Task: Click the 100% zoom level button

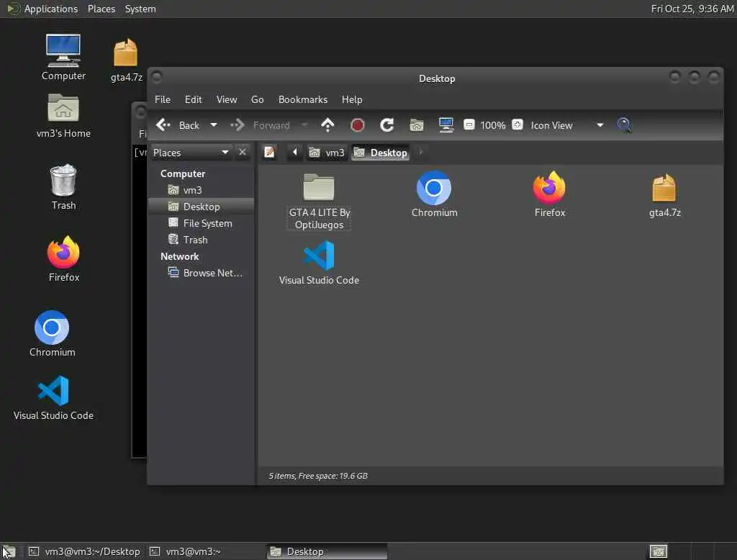Action: pyautogui.click(x=492, y=125)
